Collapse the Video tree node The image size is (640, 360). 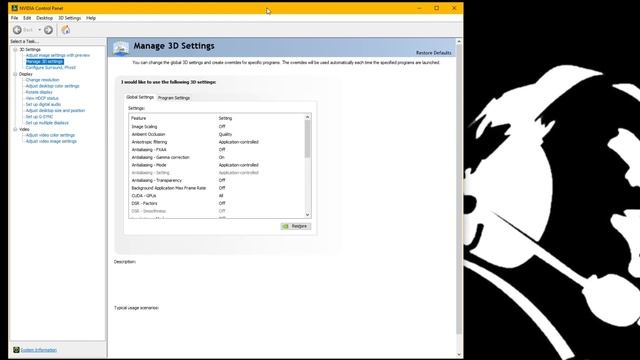coord(15,129)
